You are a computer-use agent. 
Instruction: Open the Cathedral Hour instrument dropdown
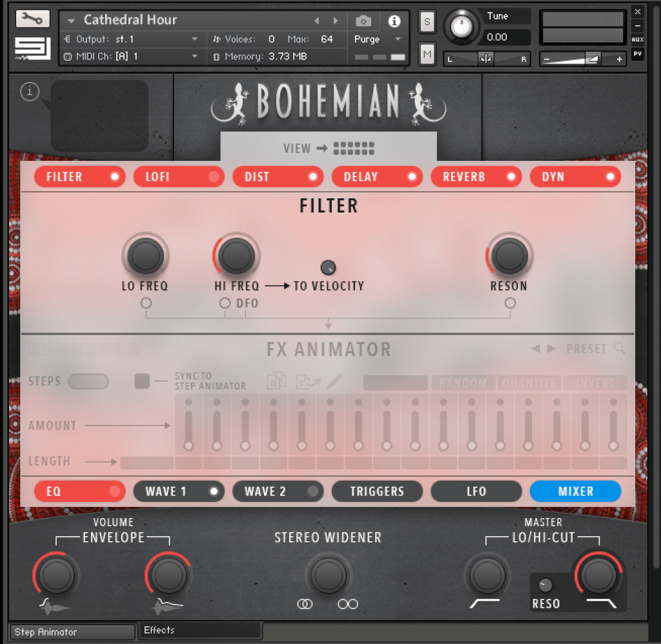pyautogui.click(x=72, y=21)
